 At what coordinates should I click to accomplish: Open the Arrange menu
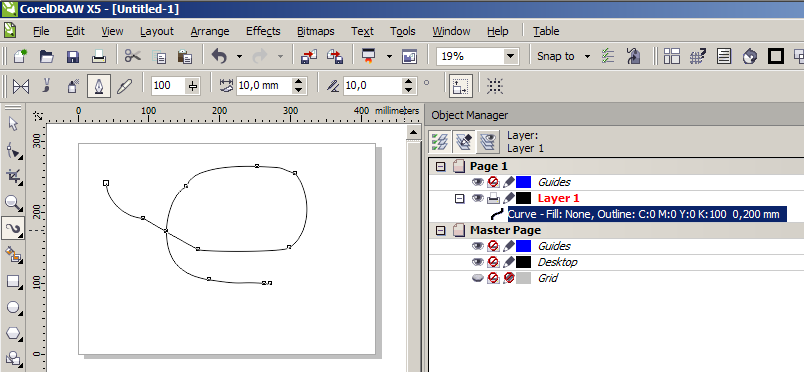pyautogui.click(x=210, y=31)
